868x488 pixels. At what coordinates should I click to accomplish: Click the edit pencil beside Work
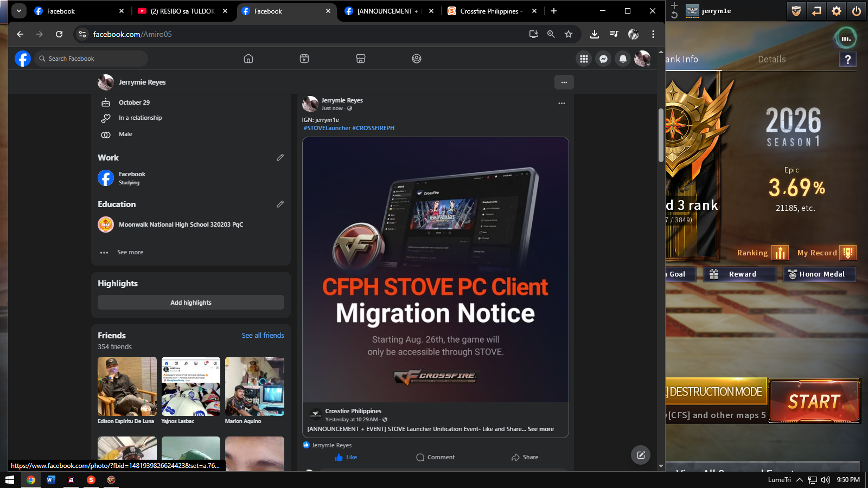click(280, 158)
